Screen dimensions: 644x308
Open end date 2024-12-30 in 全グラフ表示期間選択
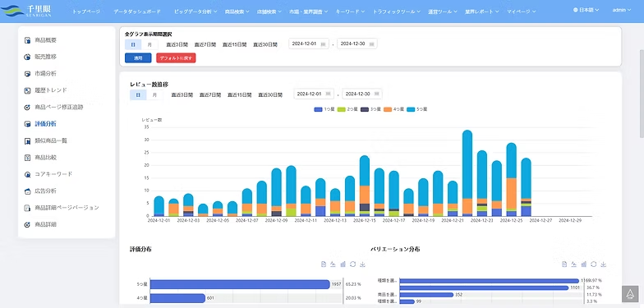click(357, 44)
